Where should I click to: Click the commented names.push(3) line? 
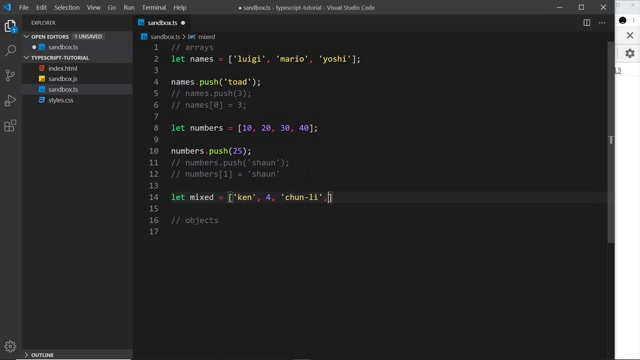pyautogui.click(x=211, y=93)
